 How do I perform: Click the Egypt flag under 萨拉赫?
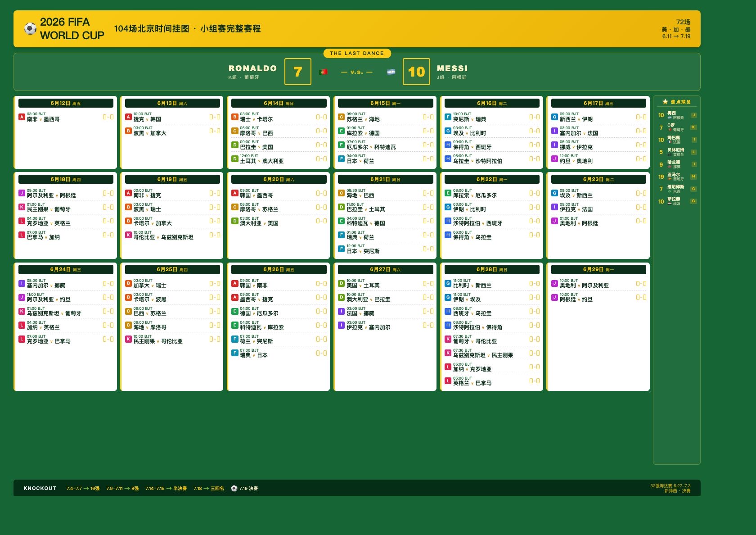click(x=670, y=204)
